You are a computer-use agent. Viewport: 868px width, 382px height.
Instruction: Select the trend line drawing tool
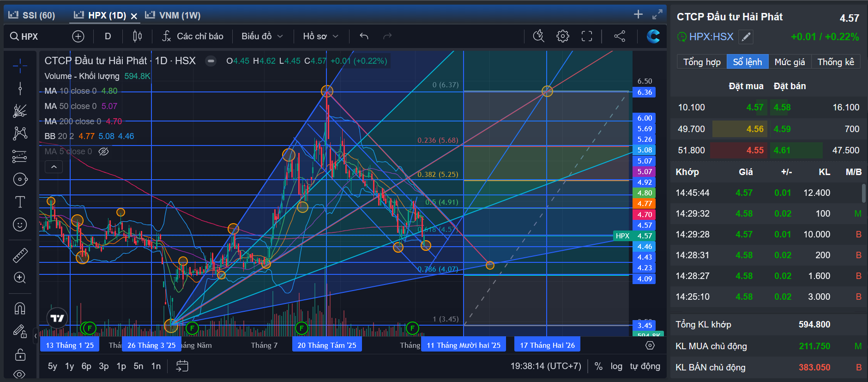point(20,88)
